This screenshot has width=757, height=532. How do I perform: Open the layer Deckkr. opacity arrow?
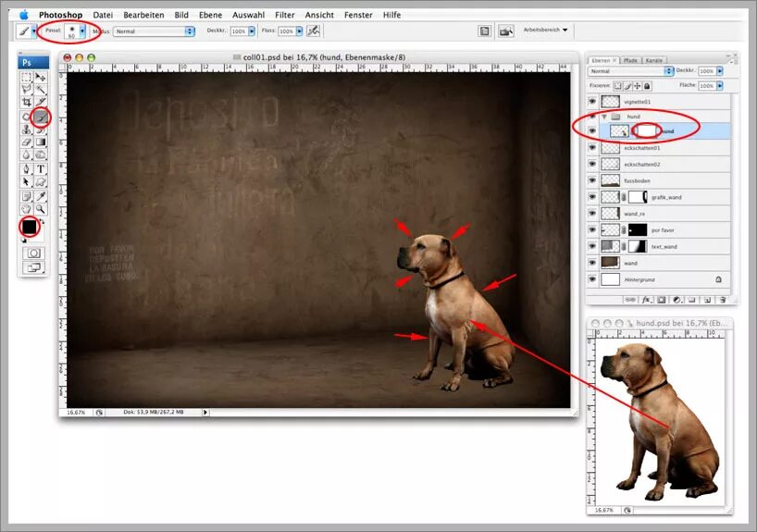[x=720, y=71]
